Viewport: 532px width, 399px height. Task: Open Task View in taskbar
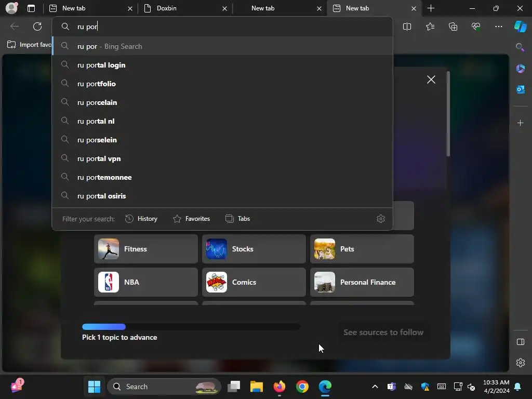tap(234, 387)
